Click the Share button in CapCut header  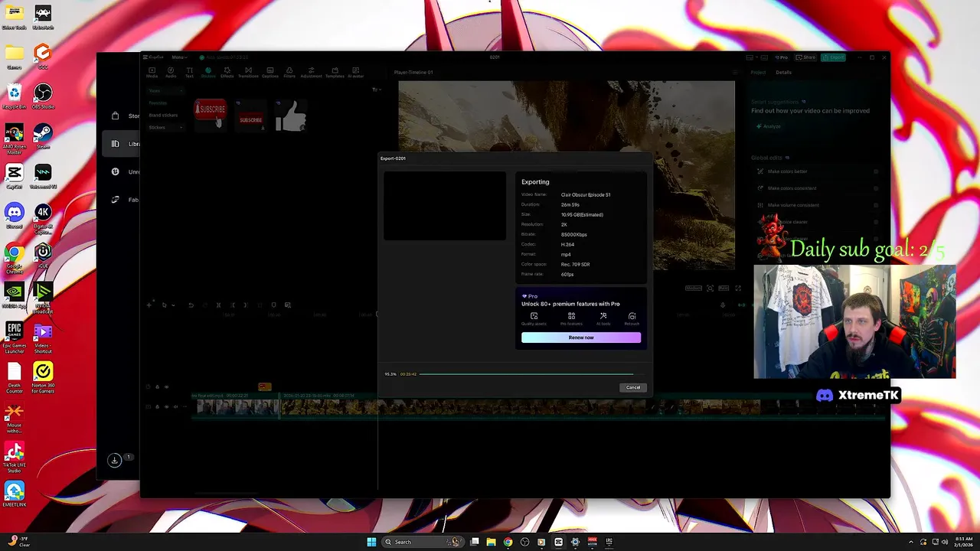(x=806, y=57)
